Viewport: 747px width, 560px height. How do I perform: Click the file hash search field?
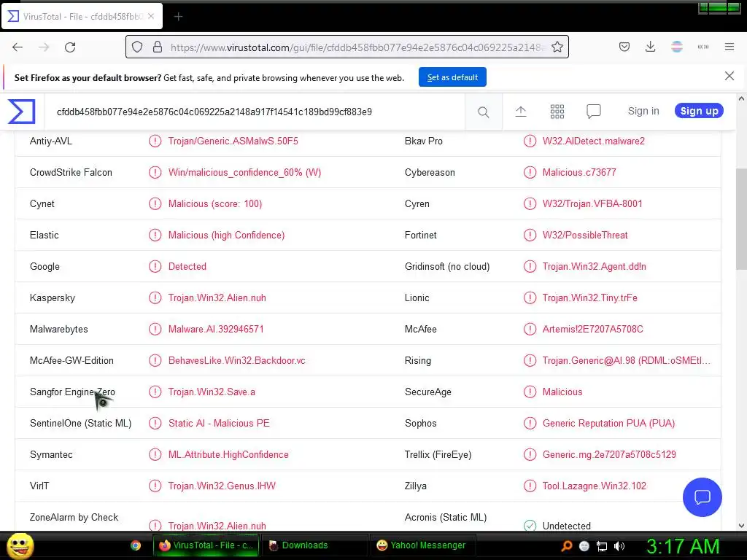(255, 112)
